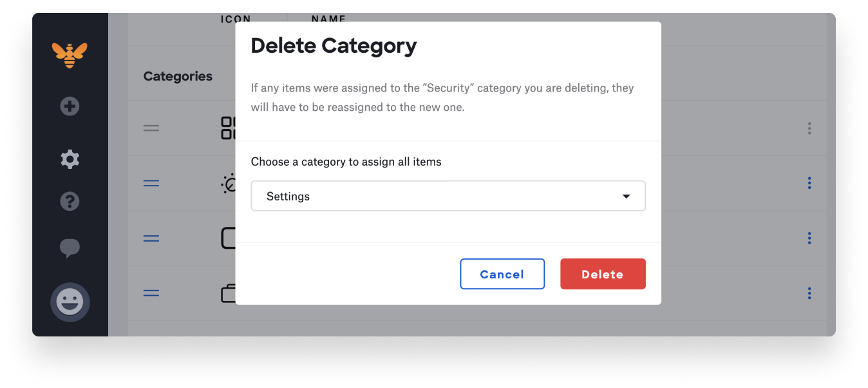Click the Categories heading
868x388 pixels.
point(178,76)
